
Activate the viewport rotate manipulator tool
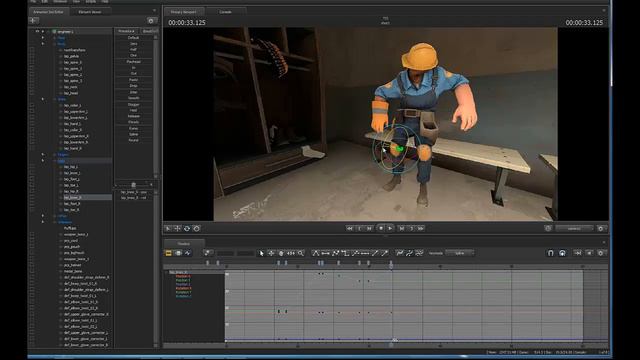pos(187,229)
